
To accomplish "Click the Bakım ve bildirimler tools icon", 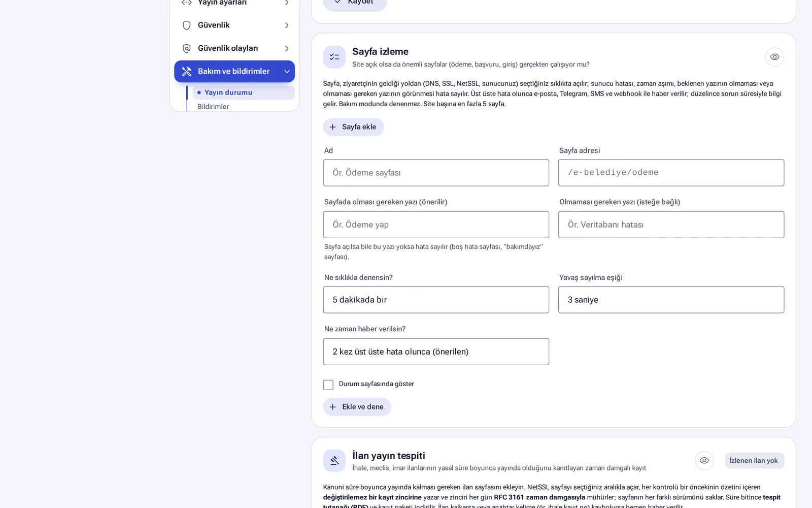I will [x=186, y=72].
